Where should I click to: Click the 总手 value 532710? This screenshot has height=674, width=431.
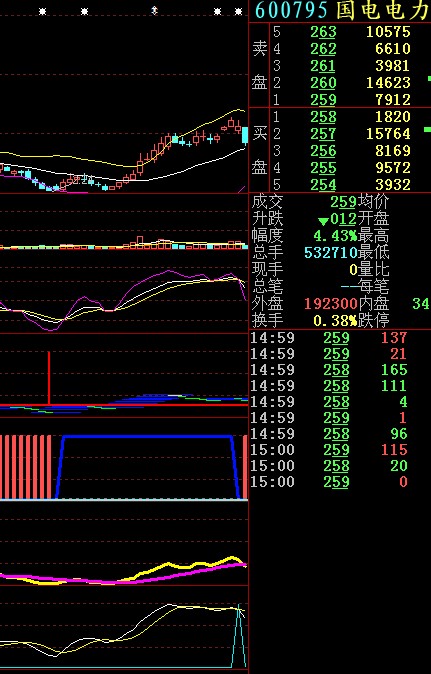[x=331, y=253]
